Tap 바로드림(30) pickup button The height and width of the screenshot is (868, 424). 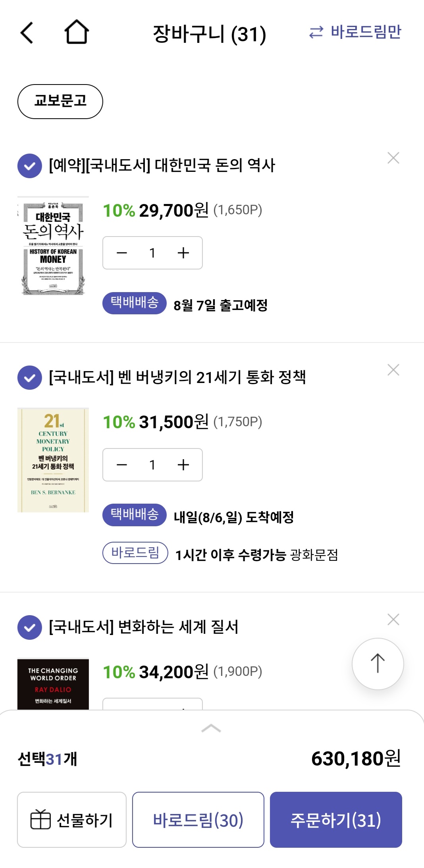point(198,820)
